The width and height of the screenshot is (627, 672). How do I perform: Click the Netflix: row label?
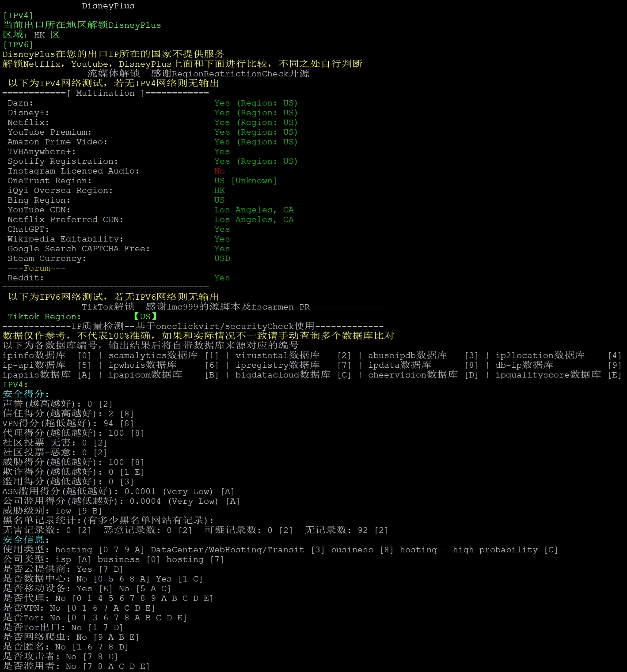(x=28, y=122)
